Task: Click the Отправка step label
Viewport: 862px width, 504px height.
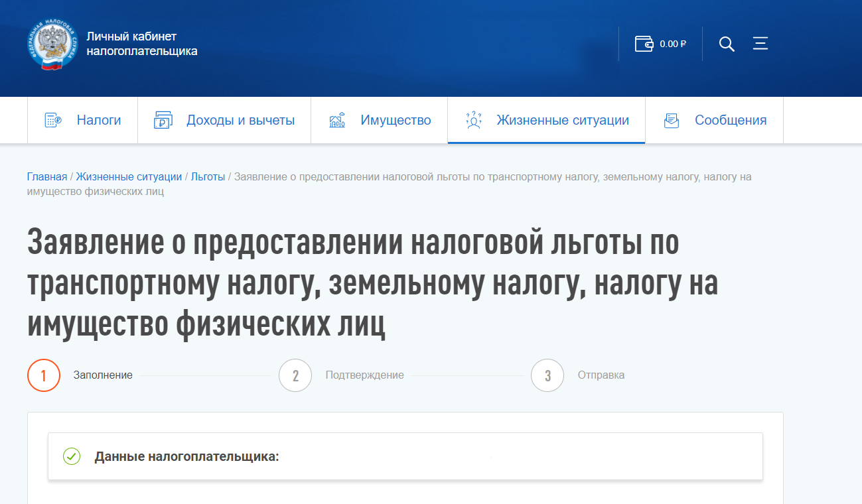Action: coord(601,375)
